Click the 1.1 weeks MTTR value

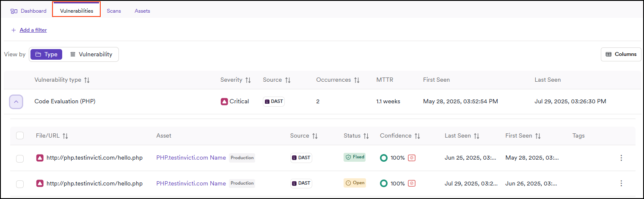pyautogui.click(x=388, y=102)
